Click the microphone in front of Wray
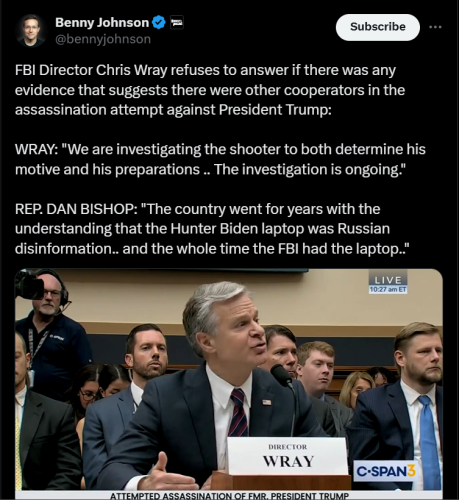This screenshot has width=459, height=500. tap(283, 375)
